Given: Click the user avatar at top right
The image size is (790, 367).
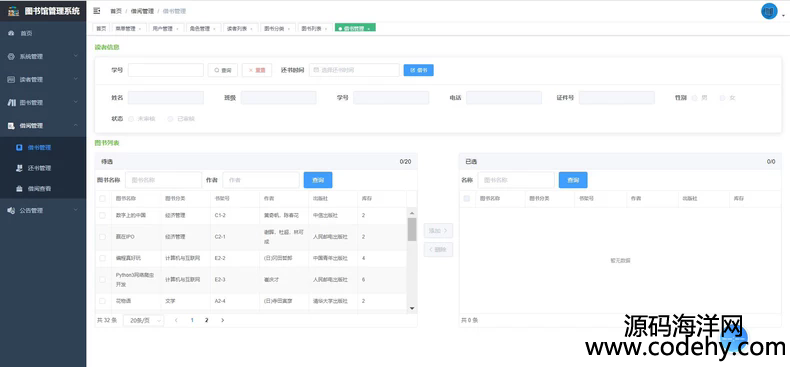Looking at the screenshot, I should 769,11.
